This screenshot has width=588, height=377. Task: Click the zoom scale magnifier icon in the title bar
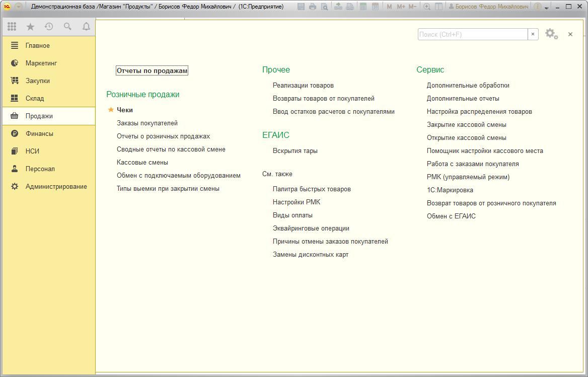[x=427, y=7]
